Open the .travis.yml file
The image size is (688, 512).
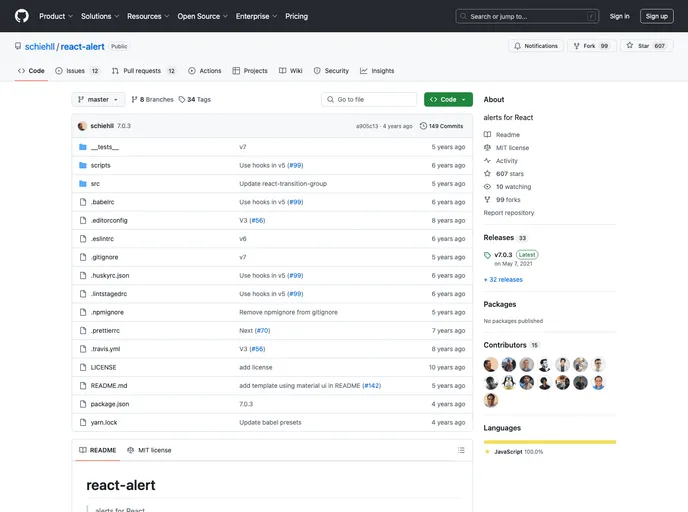pos(105,349)
